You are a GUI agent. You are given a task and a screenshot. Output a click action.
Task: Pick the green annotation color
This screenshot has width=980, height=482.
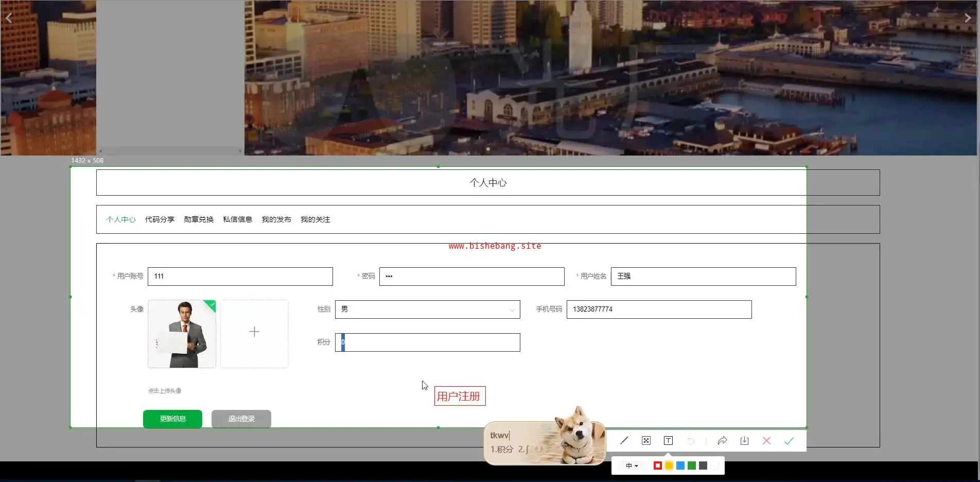coord(692,466)
